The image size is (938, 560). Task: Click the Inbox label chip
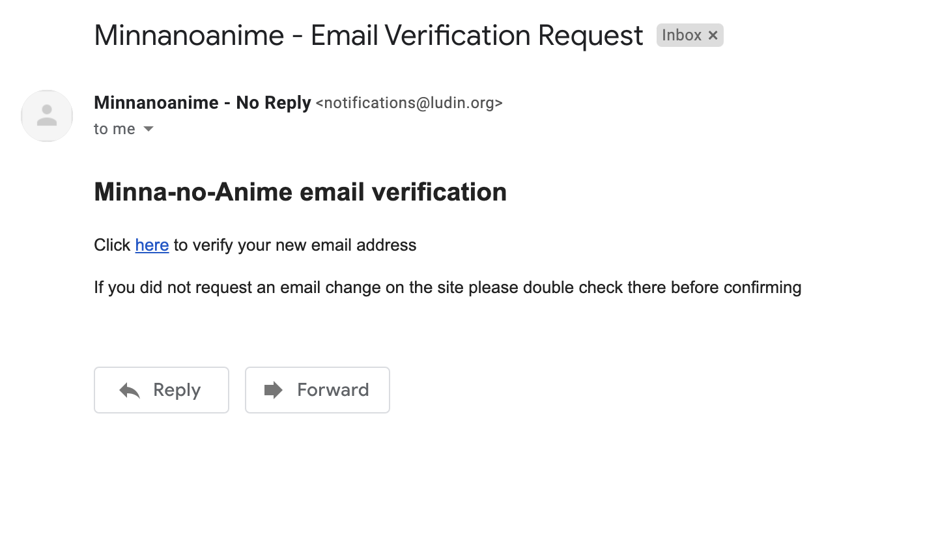[x=681, y=35]
